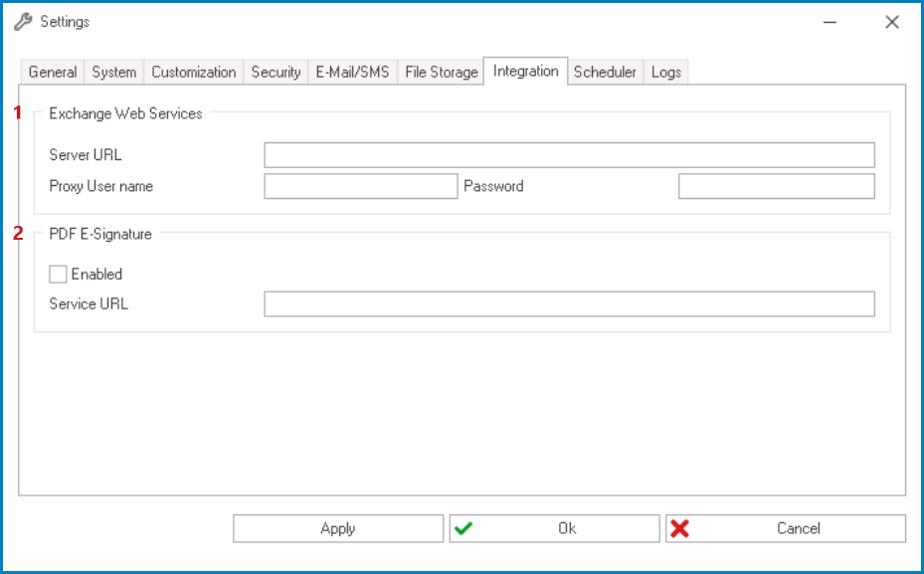The image size is (924, 574).
Task: Click the Password input field
Action: click(x=776, y=186)
